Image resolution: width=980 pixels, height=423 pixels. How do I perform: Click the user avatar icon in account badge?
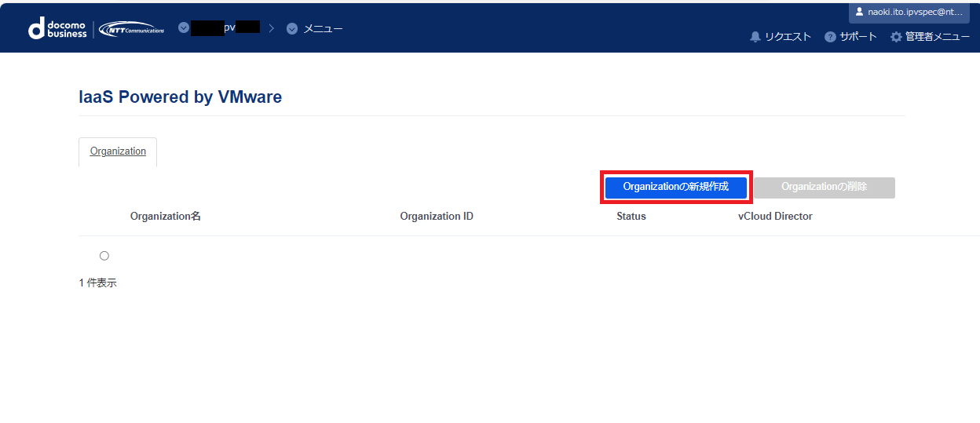[859, 12]
